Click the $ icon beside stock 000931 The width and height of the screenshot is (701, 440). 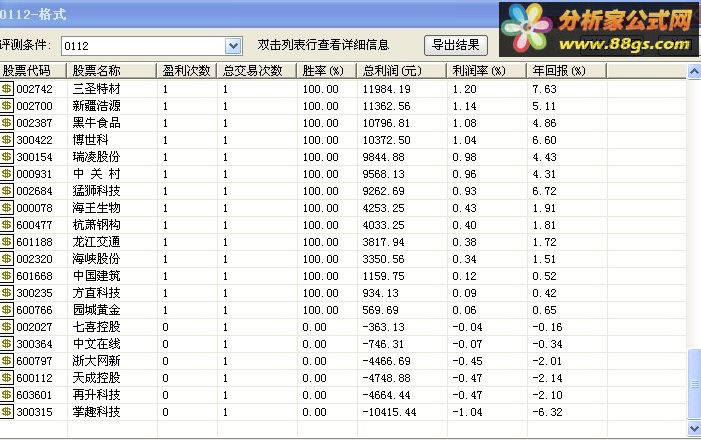(7, 173)
